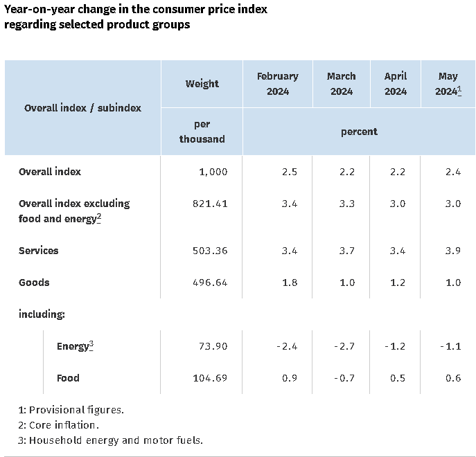Click the Services weight value 503.36
This screenshot has width=476, height=457.
[x=209, y=251]
